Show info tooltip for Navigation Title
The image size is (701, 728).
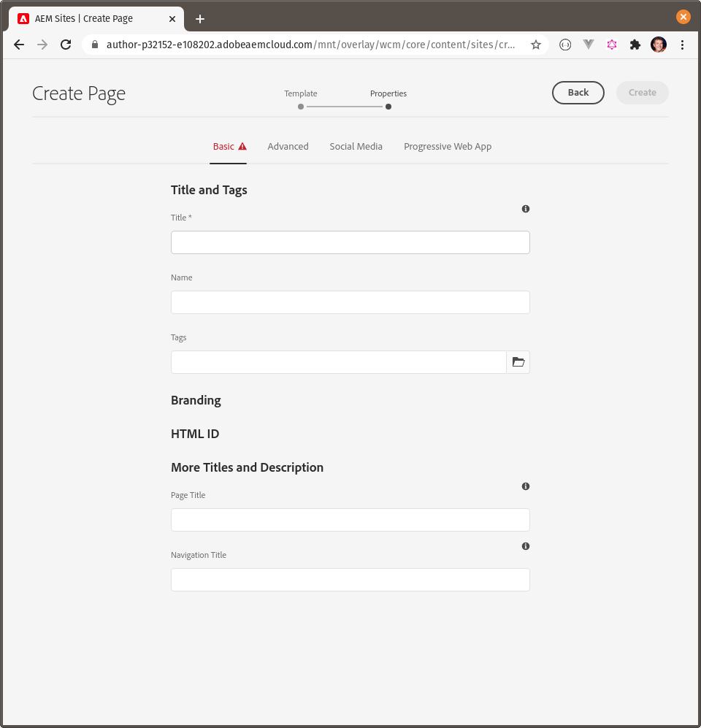526,546
